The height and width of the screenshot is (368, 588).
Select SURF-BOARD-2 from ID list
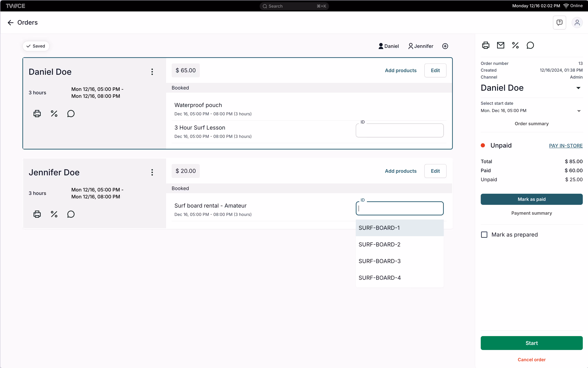tap(379, 244)
